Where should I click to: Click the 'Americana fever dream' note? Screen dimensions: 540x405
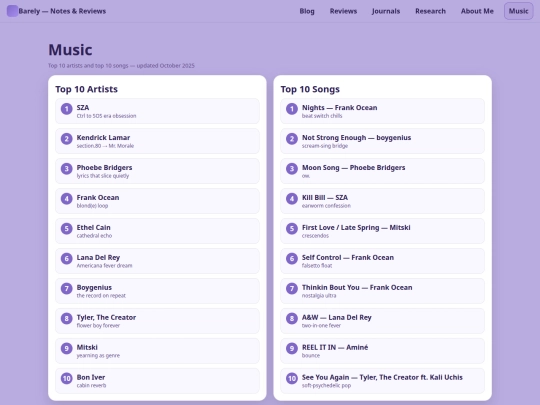tap(104, 266)
